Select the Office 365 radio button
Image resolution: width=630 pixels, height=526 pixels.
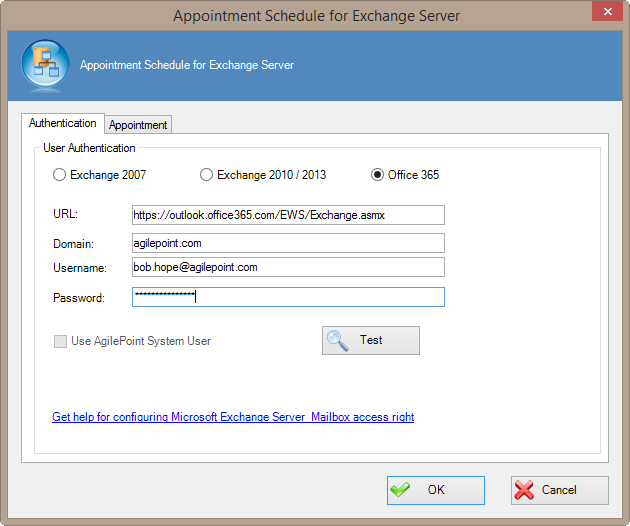pos(377,175)
